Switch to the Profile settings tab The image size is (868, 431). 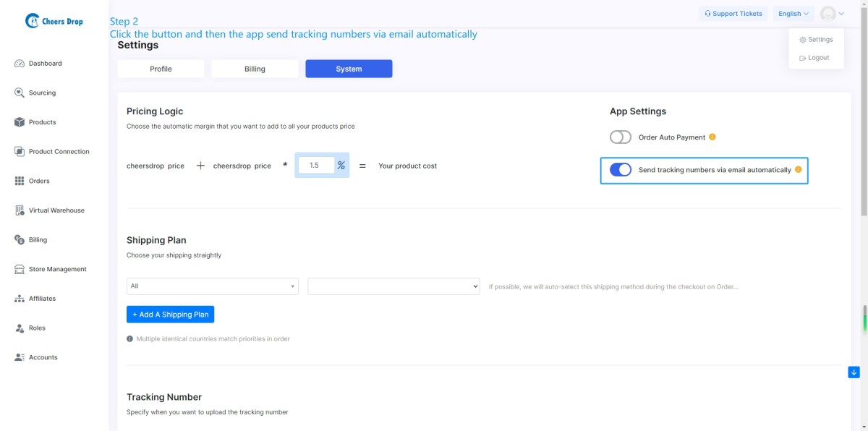161,69
